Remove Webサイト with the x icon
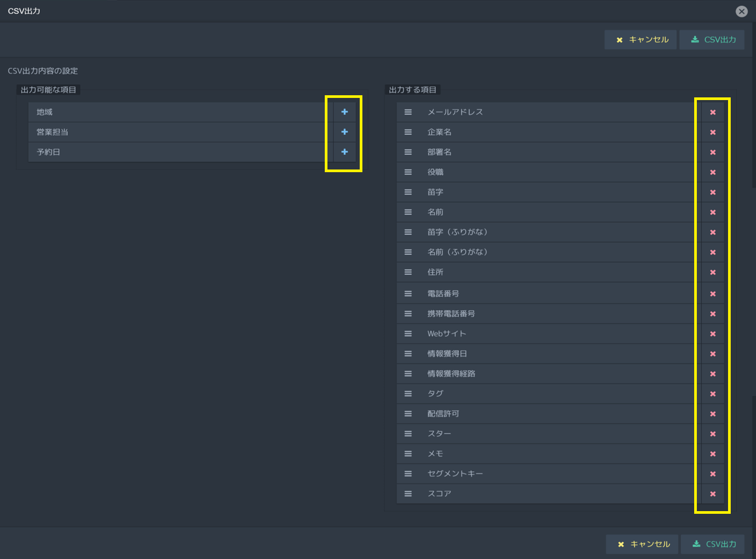The image size is (756, 559). [712, 334]
